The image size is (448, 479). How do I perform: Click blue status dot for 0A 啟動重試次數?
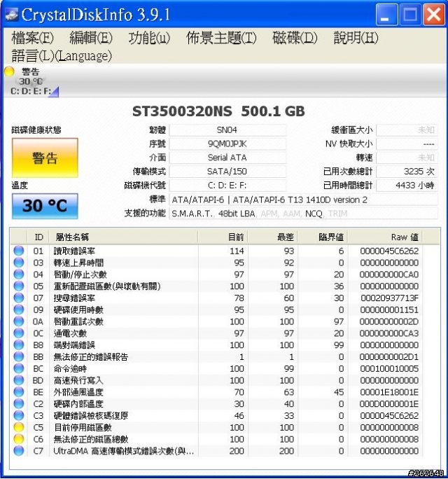19,321
